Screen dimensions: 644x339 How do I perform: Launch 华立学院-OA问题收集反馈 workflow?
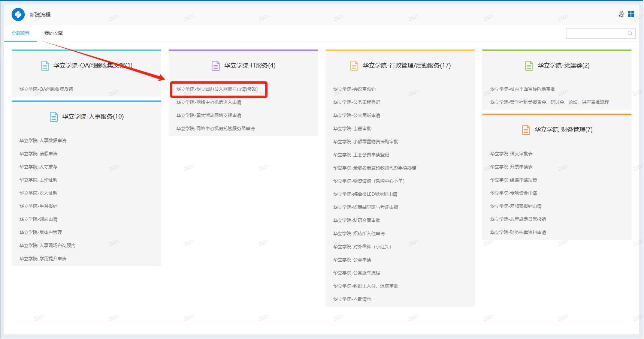coord(46,89)
